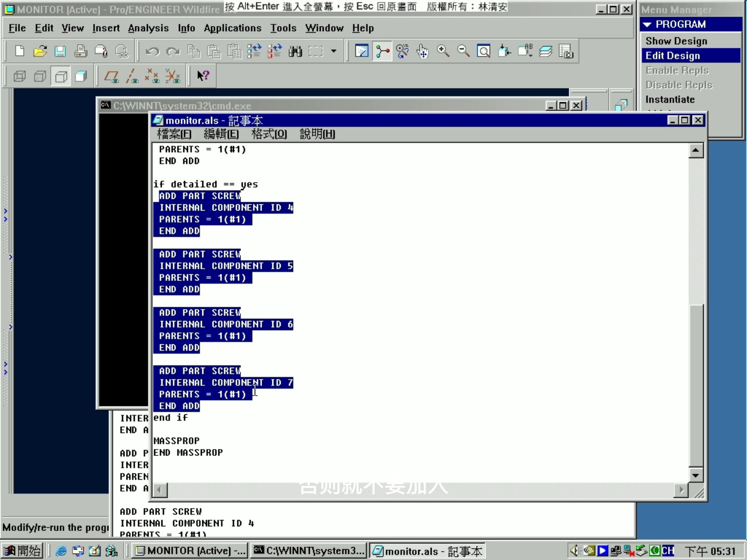
Task: Open the binoculars Search tool
Action: (x=295, y=51)
